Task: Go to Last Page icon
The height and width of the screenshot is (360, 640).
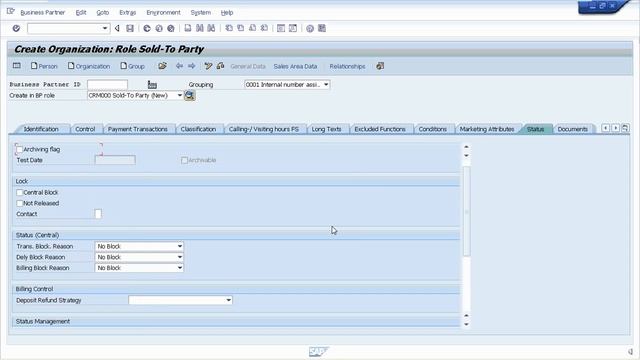Action: pyautogui.click(x=264, y=28)
